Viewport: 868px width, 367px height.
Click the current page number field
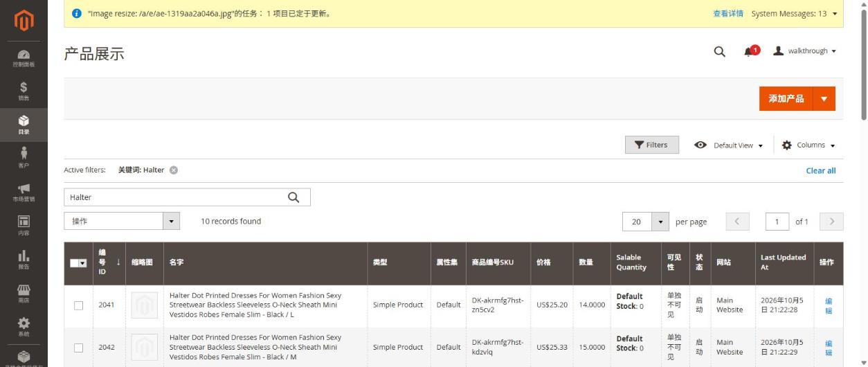coord(777,222)
